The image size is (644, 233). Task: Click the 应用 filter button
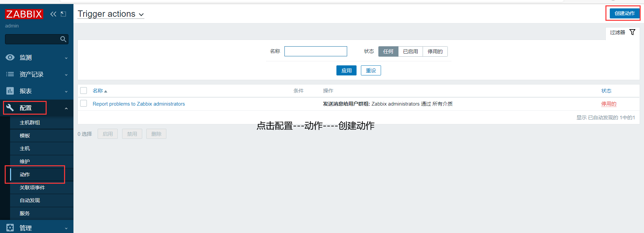346,70
